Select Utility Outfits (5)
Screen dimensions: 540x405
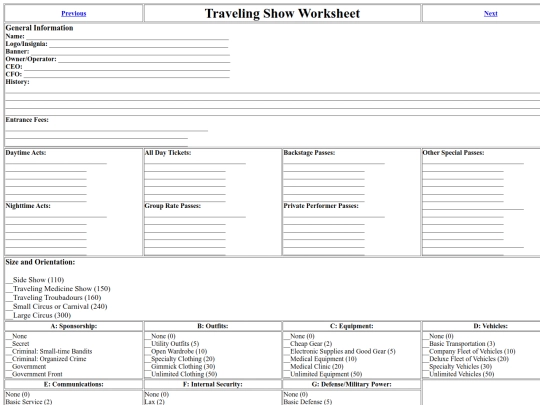pos(172,344)
